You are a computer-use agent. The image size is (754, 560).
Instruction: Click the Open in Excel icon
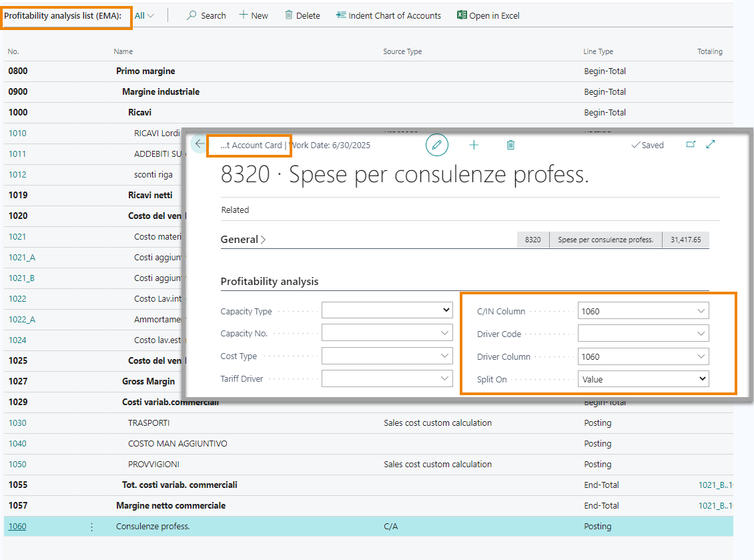[462, 15]
